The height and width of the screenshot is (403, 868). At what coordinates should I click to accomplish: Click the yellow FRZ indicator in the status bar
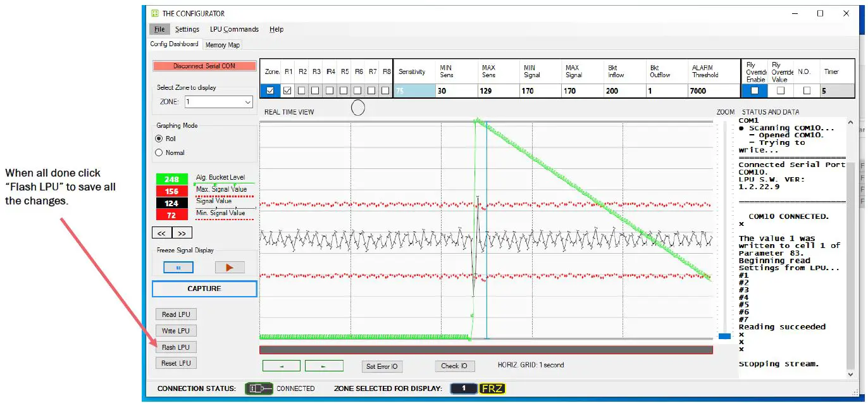pyautogui.click(x=493, y=388)
